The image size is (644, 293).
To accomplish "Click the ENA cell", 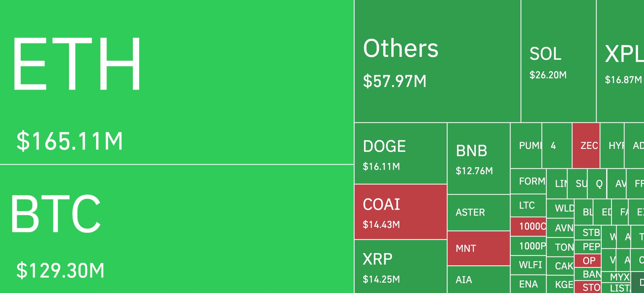I will tap(528, 284).
